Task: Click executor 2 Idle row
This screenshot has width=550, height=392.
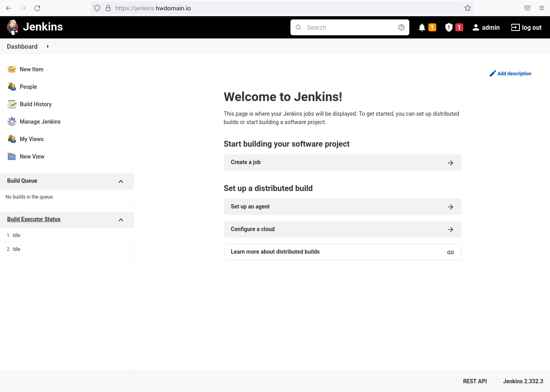Action: click(67, 249)
